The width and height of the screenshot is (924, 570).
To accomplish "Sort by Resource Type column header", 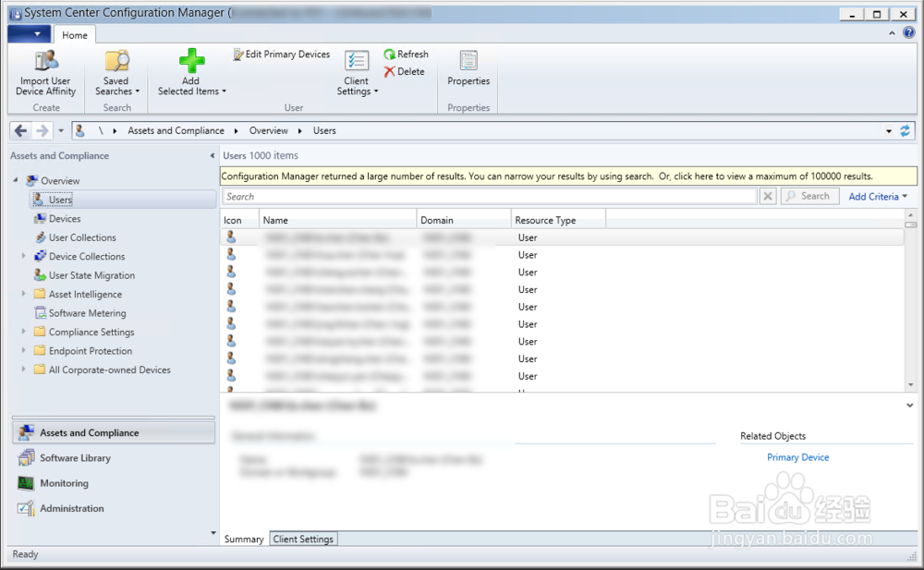I will pyautogui.click(x=558, y=220).
